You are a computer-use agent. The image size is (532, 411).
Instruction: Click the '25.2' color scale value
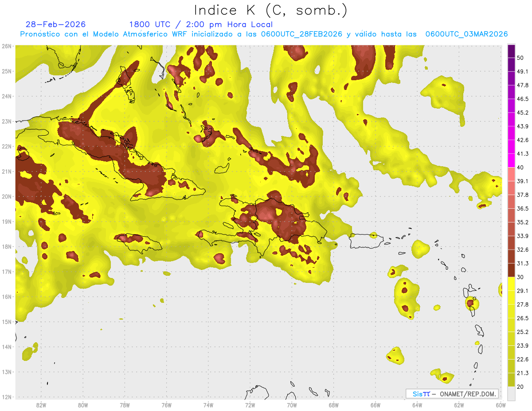522,332
